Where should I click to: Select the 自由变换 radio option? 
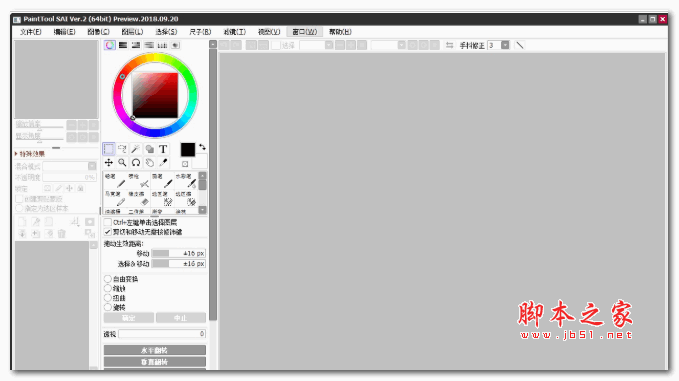108,279
